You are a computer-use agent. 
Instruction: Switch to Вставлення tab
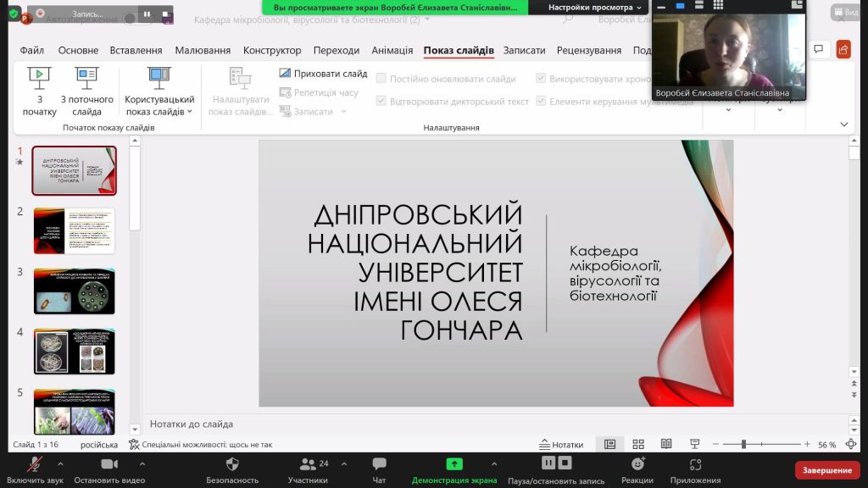coord(136,50)
